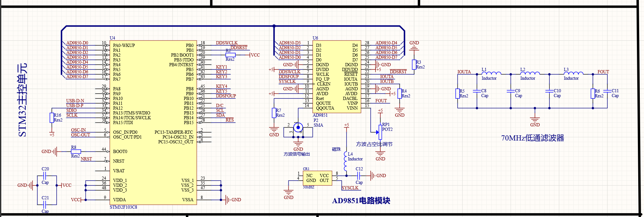Image resolution: width=644 pixels, height=217 pixels.
Task: Click the FQ_UP pin name on U6
Action: click(x=322, y=79)
